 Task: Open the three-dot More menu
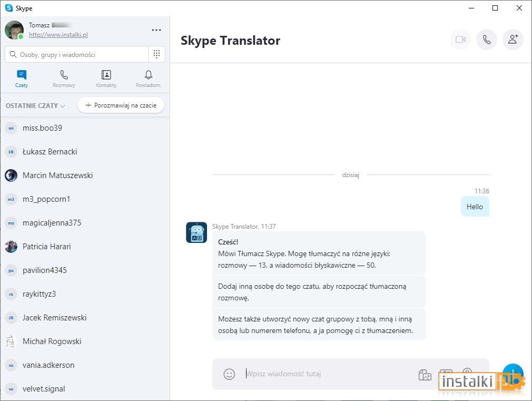(x=156, y=30)
